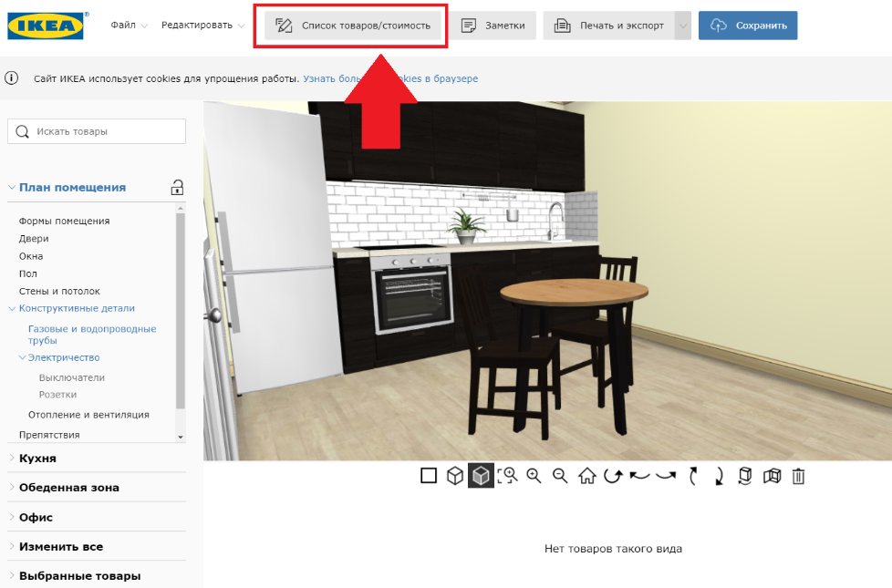Click the Сохранить button
The image size is (892, 588).
(x=748, y=26)
